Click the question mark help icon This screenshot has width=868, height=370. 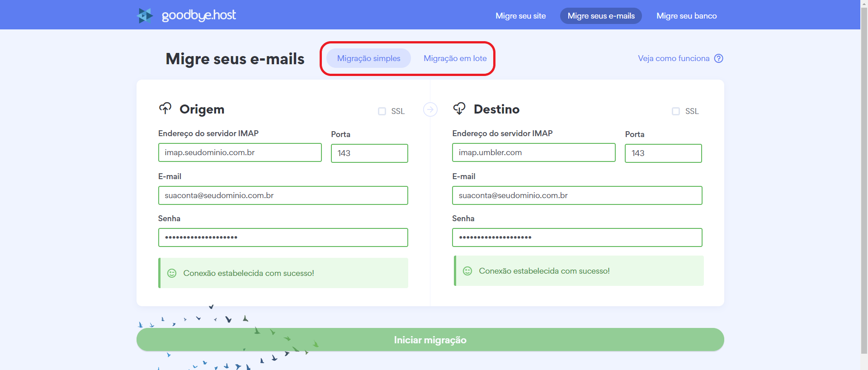tap(718, 58)
